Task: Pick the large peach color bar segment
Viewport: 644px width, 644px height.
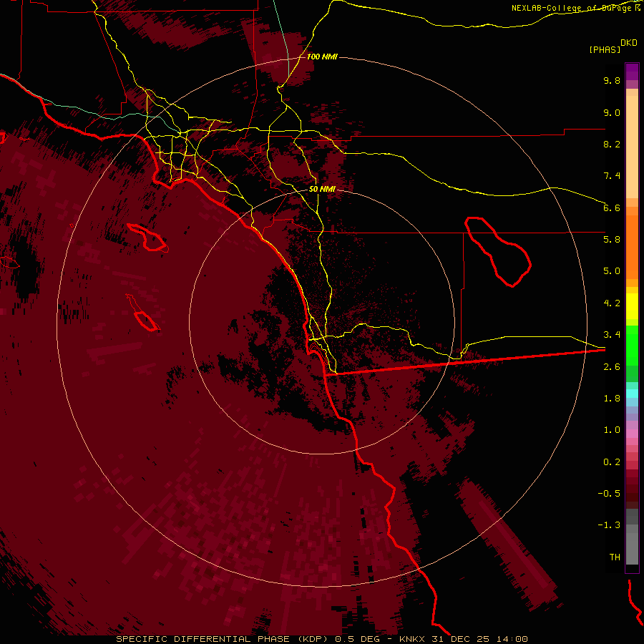Action: [632, 147]
